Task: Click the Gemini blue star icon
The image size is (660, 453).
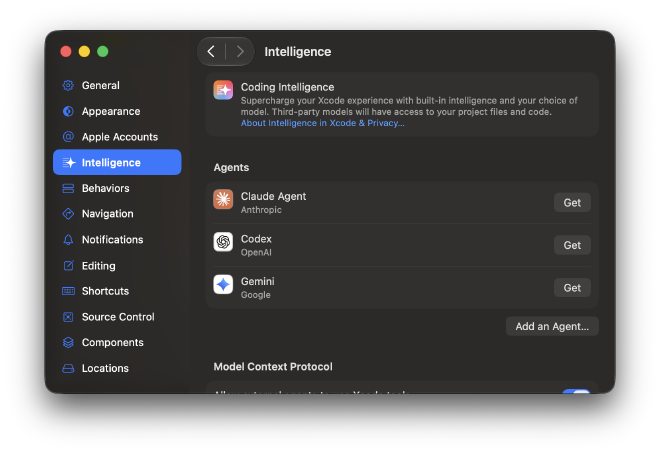Action: click(223, 285)
